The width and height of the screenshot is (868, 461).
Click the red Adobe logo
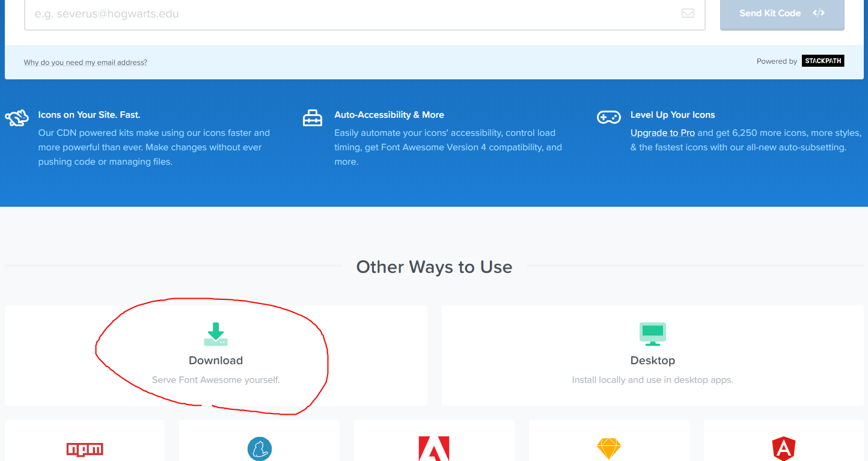pos(434,449)
